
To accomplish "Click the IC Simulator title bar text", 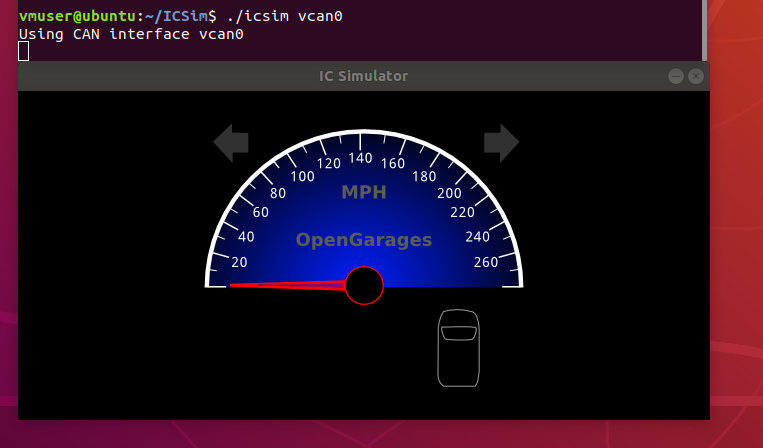I will 363,76.
